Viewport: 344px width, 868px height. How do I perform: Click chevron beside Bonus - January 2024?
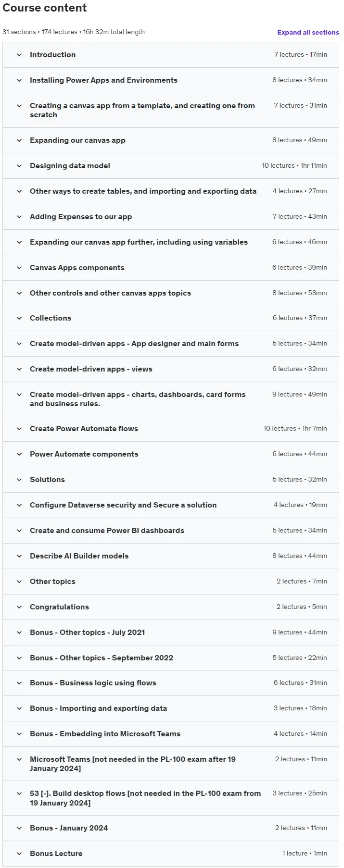19,828
